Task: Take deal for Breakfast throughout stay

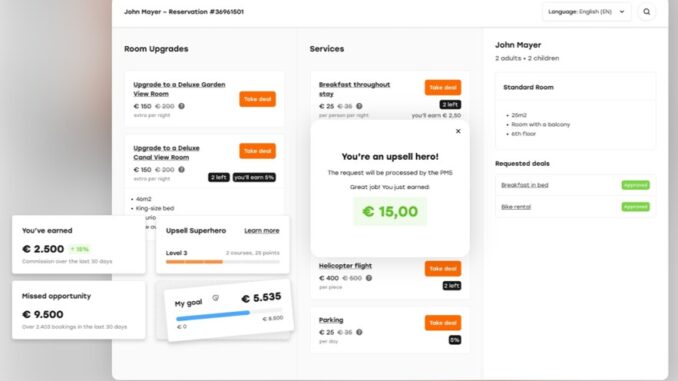Action: [x=442, y=87]
